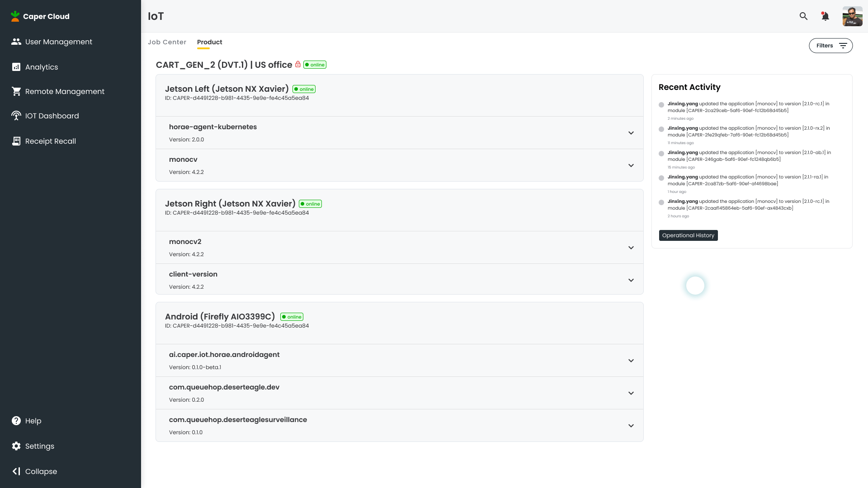Open Receipt Recall page
This screenshot has width=868, height=488.
[50, 141]
